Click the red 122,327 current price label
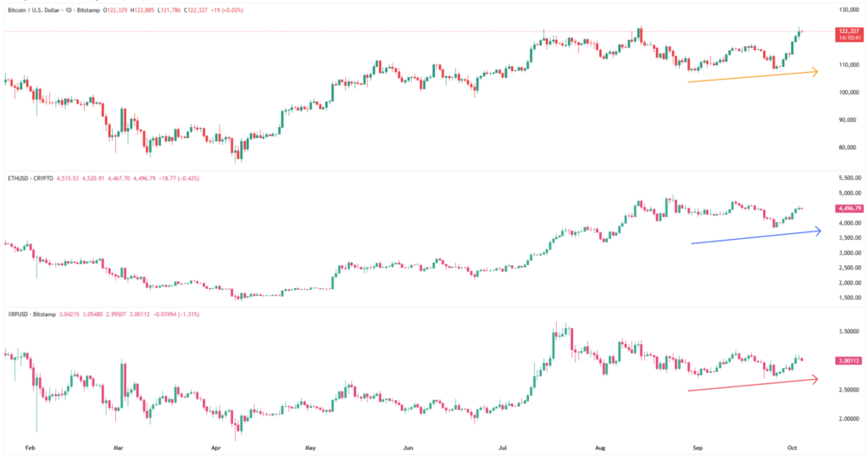Screen dimensions: 868x456 click(849, 31)
